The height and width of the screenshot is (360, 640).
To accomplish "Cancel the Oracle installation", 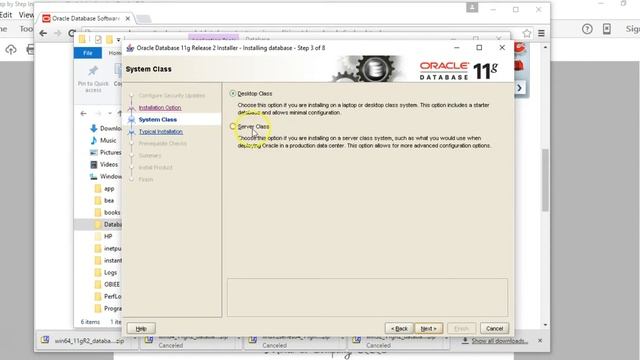I will pos(494,329).
